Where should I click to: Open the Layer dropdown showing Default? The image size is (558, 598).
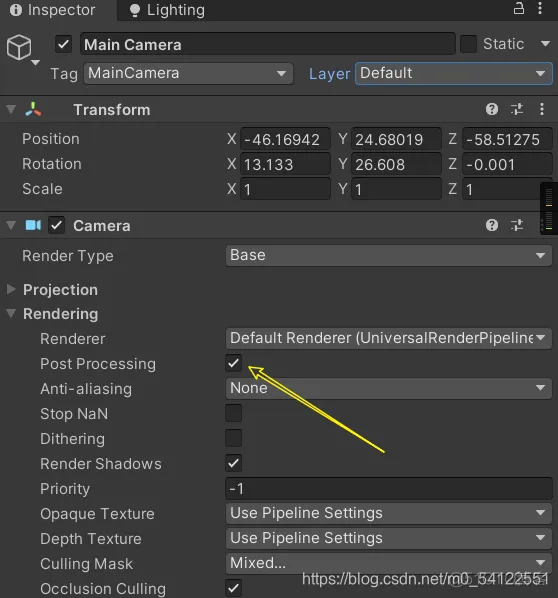pos(453,73)
